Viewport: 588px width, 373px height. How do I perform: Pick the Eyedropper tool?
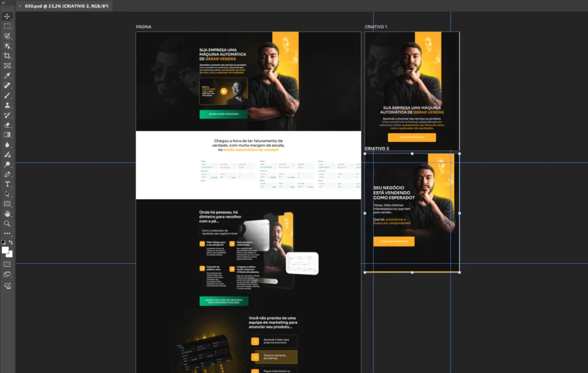pos(7,75)
